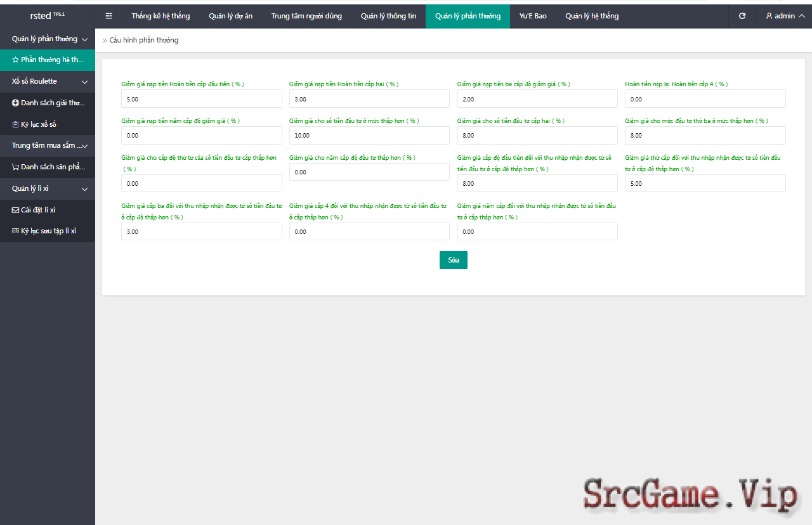Open the Thống kê hệ thống tab
Screen dimensions: 812x525
160,16
